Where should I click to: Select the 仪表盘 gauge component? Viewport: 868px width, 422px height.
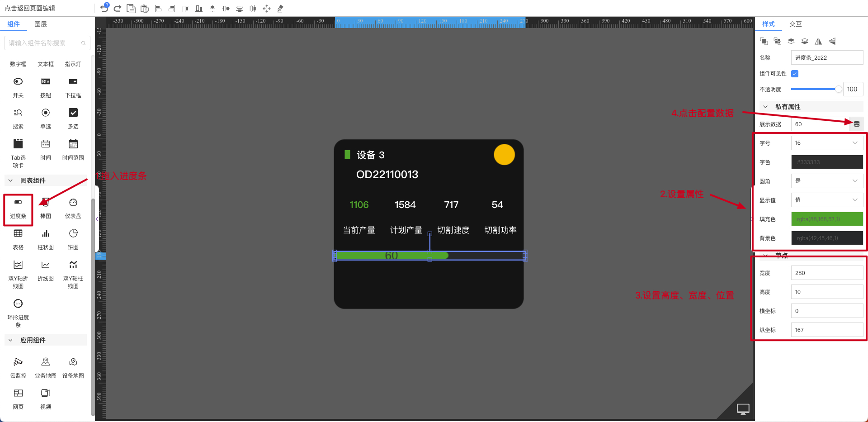point(73,208)
